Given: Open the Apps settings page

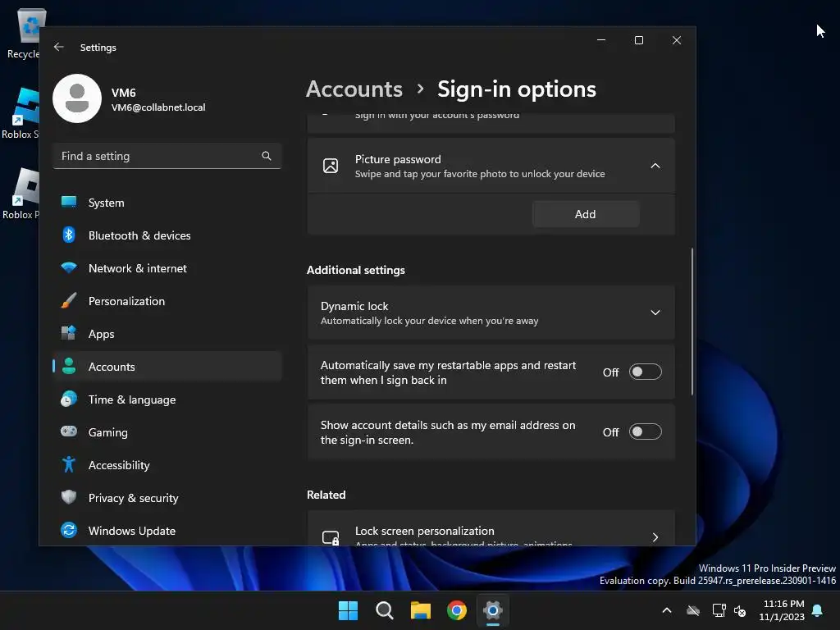Looking at the screenshot, I should [x=167, y=334].
